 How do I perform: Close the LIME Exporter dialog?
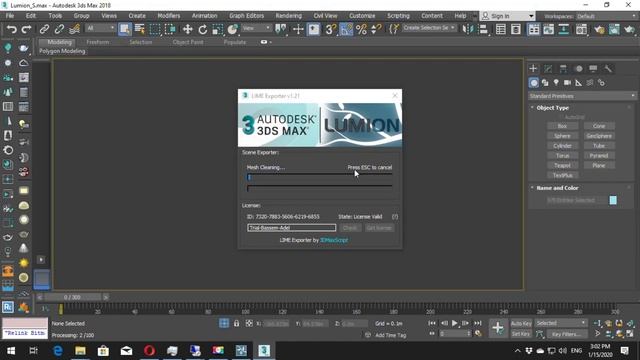[395, 96]
